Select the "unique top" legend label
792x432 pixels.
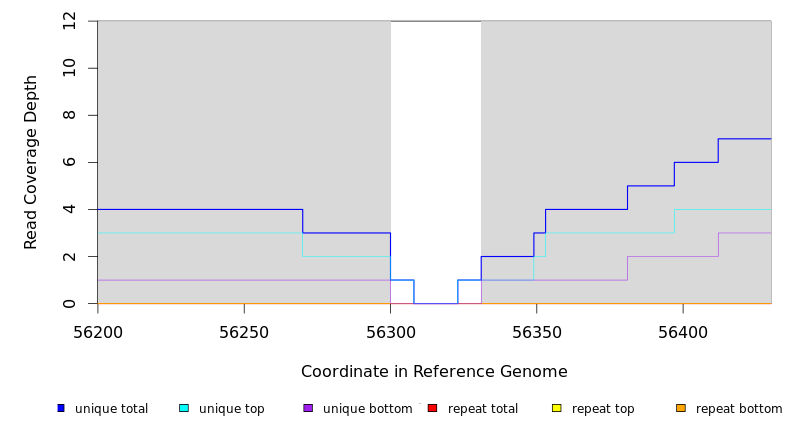click(231, 409)
